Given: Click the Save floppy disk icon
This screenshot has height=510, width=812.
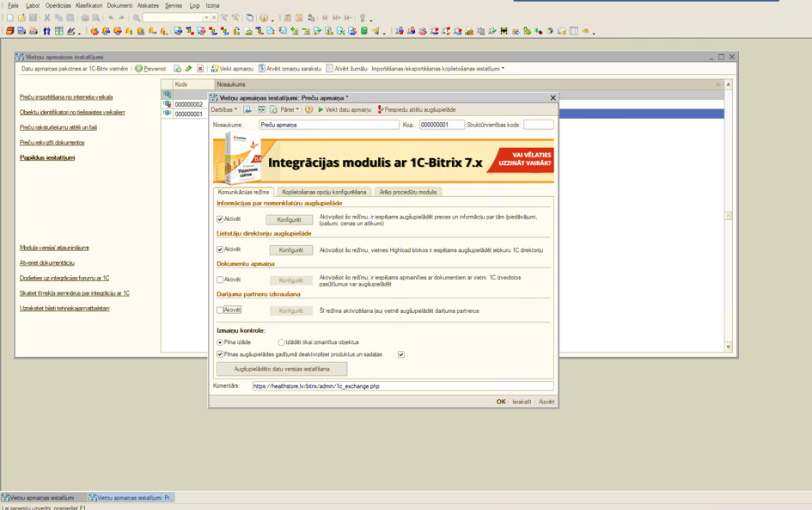Looking at the screenshot, I should [x=34, y=17].
